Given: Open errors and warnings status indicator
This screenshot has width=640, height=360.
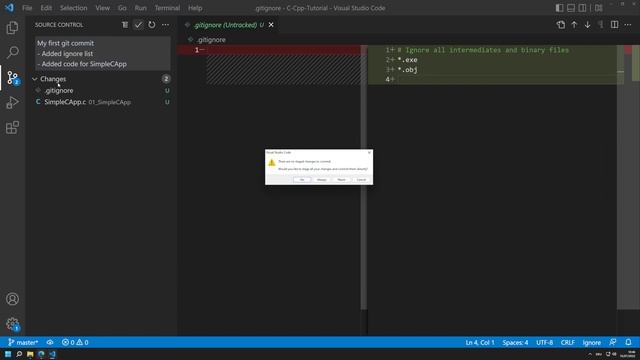Looking at the screenshot, I should coord(75,342).
